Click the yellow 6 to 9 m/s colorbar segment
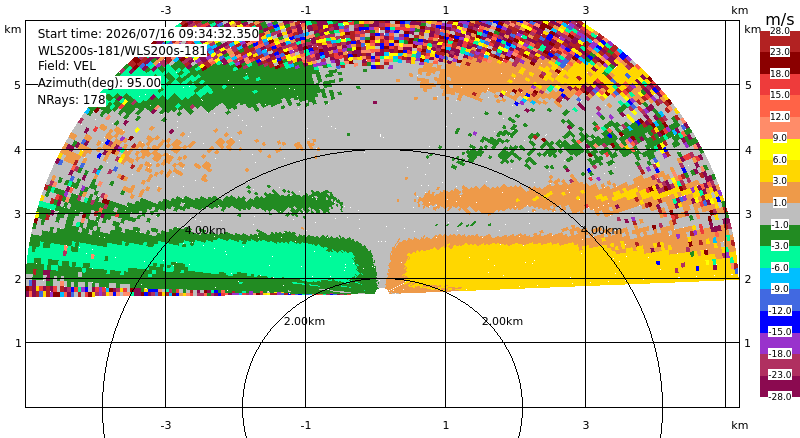This screenshot has height=438, width=800. click(x=780, y=150)
